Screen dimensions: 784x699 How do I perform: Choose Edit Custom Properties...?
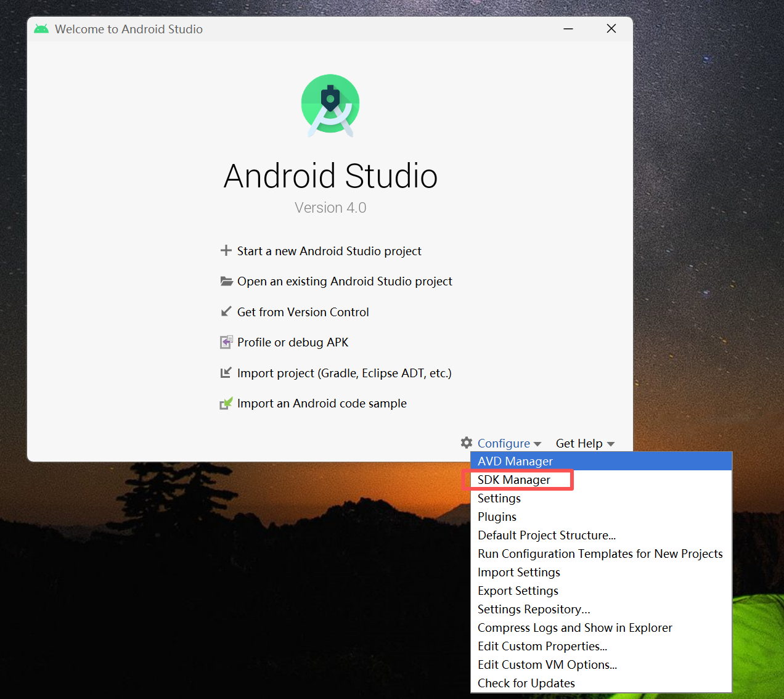click(601, 646)
